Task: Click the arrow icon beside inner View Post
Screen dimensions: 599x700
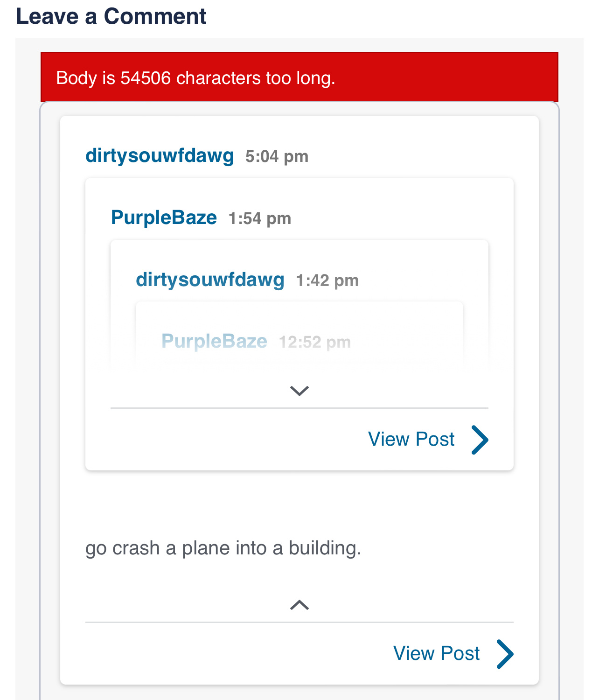Action: 480,440
